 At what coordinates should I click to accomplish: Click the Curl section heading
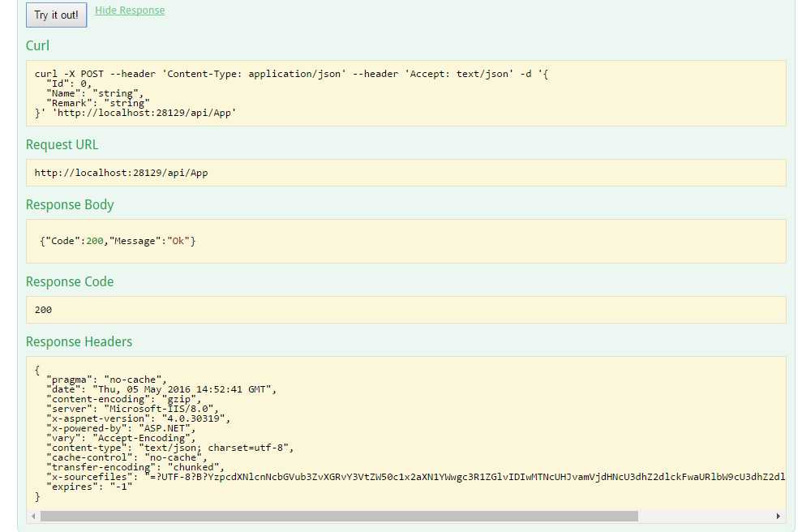pyautogui.click(x=37, y=45)
